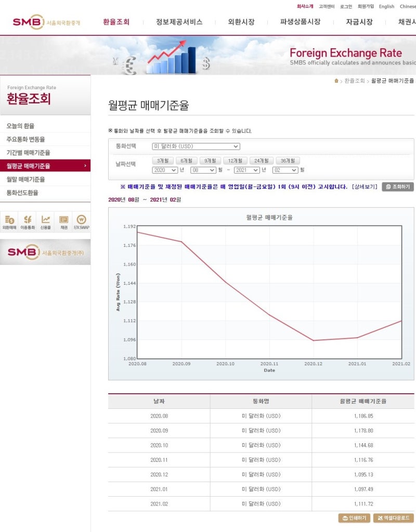Click the 1,186.85 rate value
416x532 pixels.
pyautogui.click(x=363, y=416)
